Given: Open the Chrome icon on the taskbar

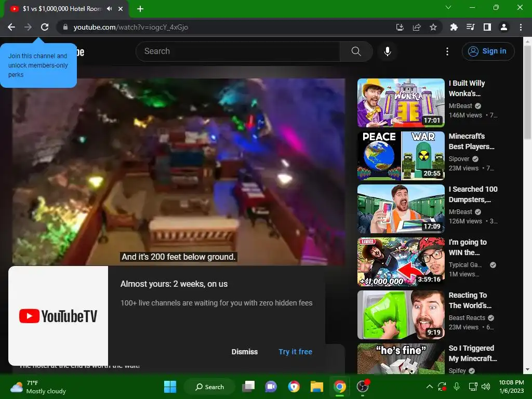Looking at the screenshot, I should pyautogui.click(x=340, y=387).
